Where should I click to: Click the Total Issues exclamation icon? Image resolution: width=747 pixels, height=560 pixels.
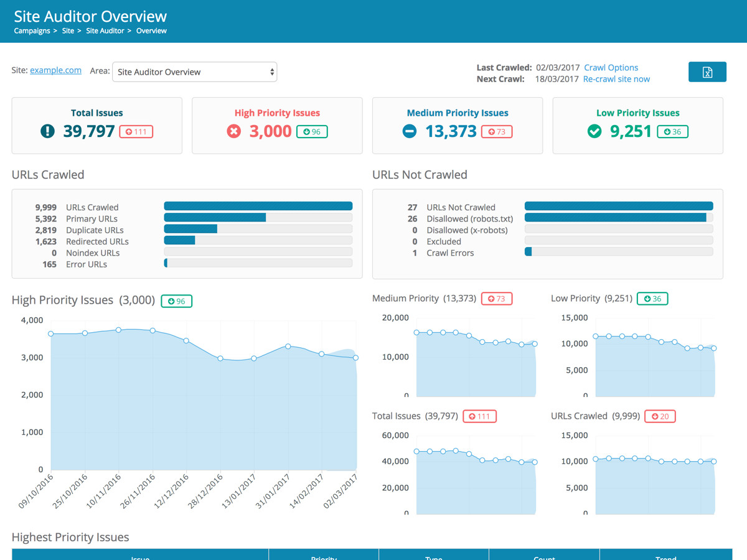click(48, 131)
